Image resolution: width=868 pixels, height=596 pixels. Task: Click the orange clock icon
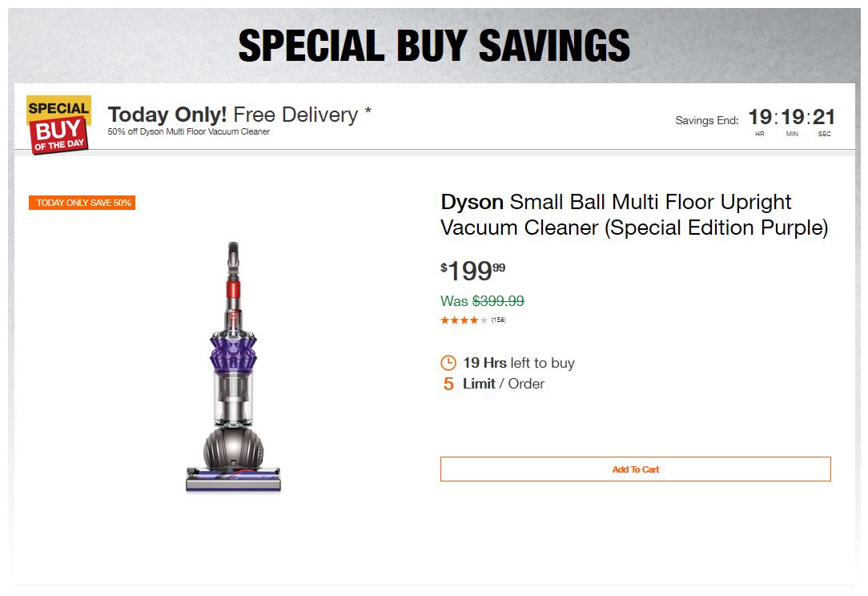[x=448, y=363]
